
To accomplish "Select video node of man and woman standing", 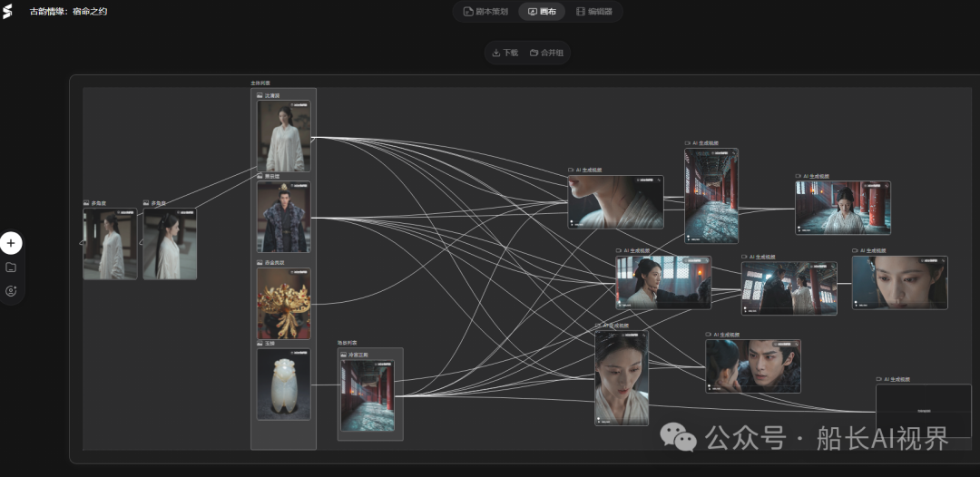I will [x=789, y=288].
